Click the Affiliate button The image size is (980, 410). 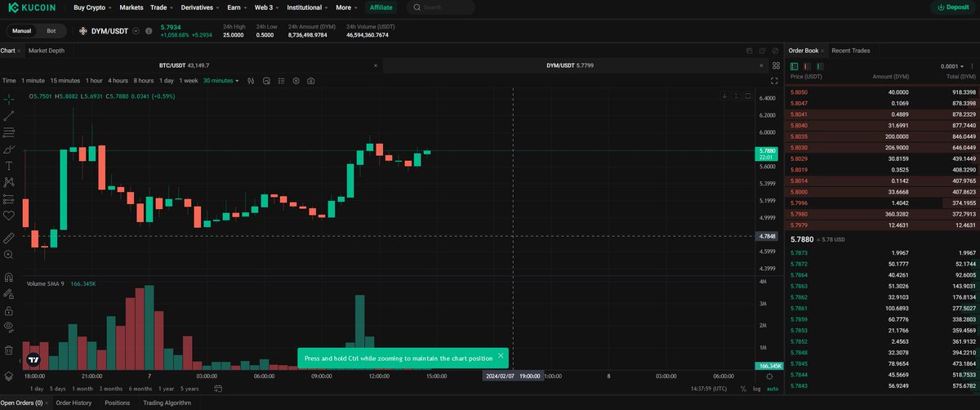click(381, 7)
